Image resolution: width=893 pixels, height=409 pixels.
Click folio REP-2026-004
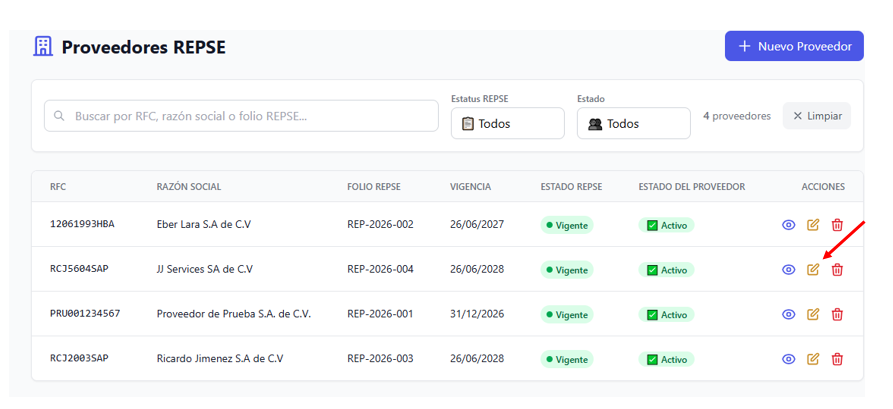point(380,269)
